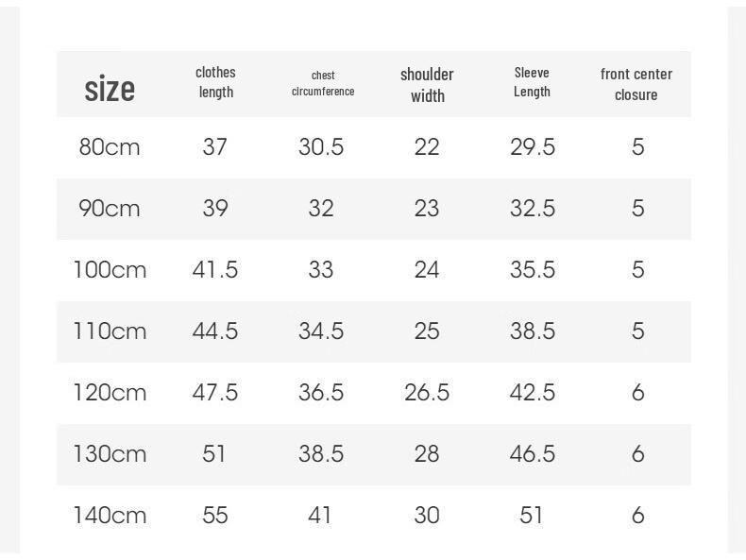Select chest circumference value 38.5

[x=321, y=454]
